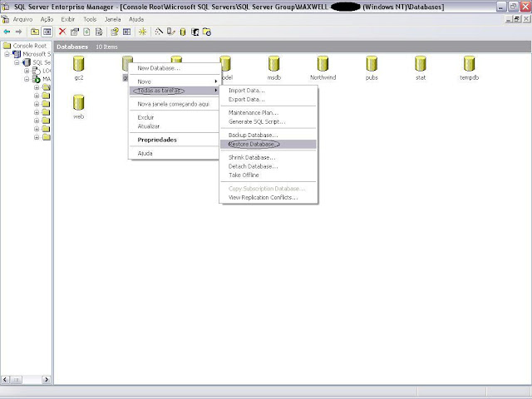Expand the LOCAL server tree node
Screen dimensions: 532x399
pyautogui.click(x=27, y=71)
